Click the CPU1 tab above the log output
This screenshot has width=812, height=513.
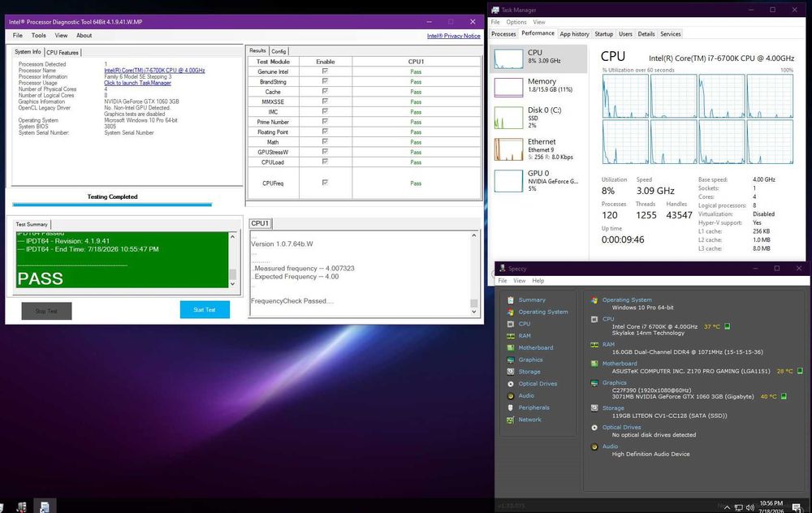(260, 223)
